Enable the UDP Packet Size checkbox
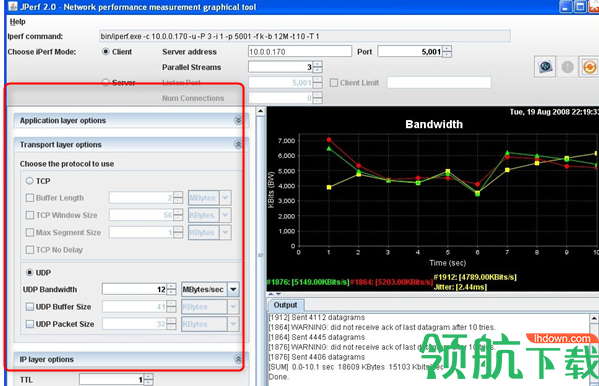The width and height of the screenshot is (599, 386). click(29, 324)
